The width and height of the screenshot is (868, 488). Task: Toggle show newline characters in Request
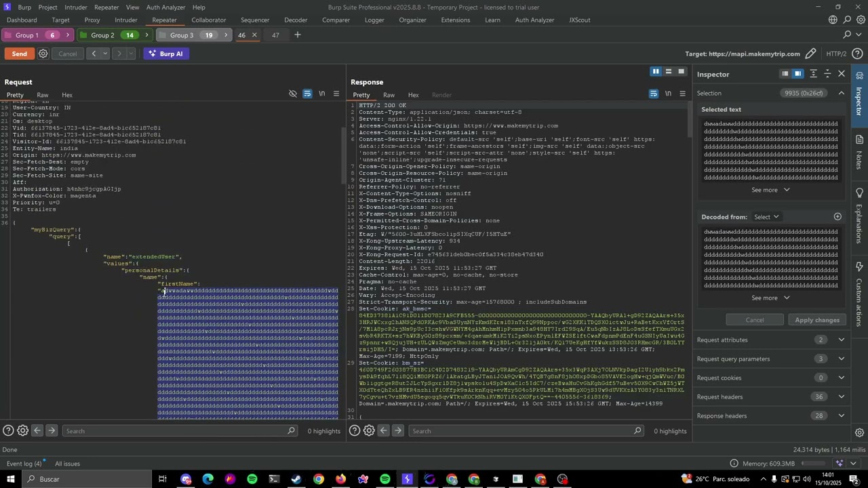[x=322, y=94]
